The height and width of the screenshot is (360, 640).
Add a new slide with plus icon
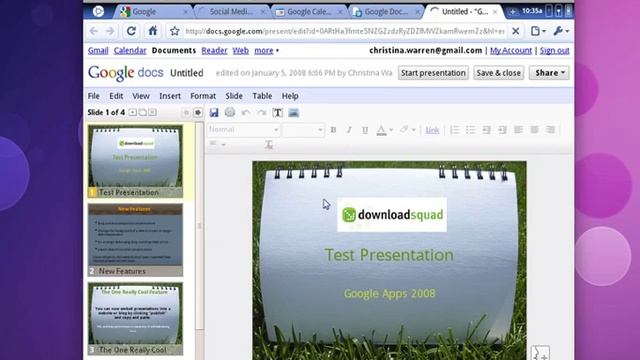click(133, 112)
